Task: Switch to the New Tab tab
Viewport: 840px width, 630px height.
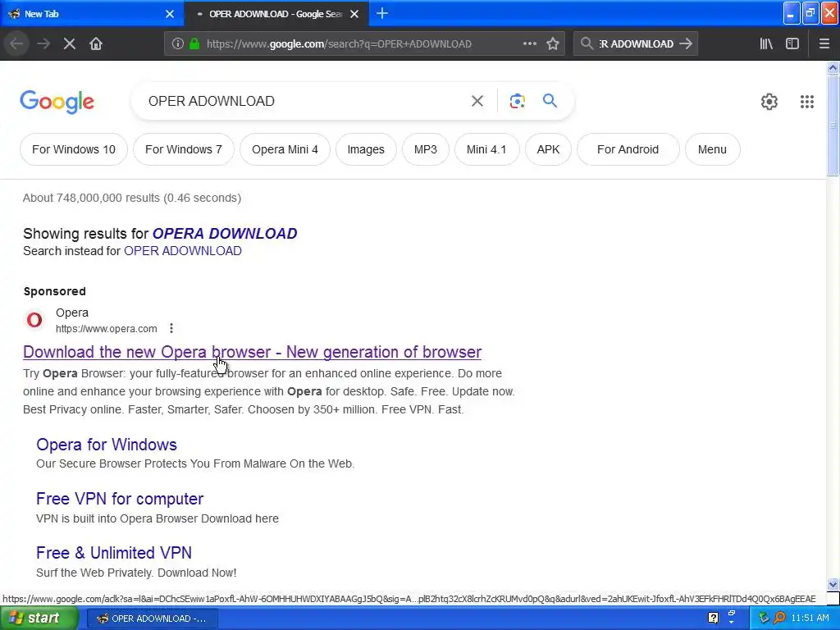Action: tap(92, 14)
